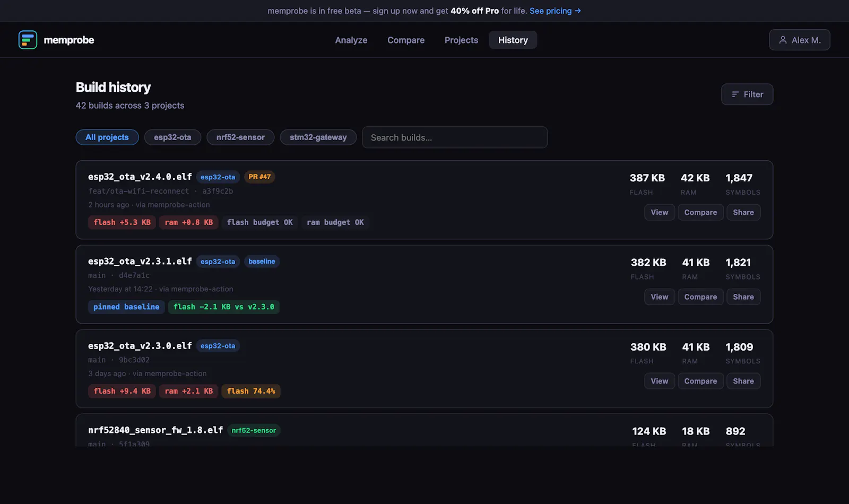Viewport: 849px width, 504px height.
Task: Open the Projects tab
Action: (x=461, y=40)
